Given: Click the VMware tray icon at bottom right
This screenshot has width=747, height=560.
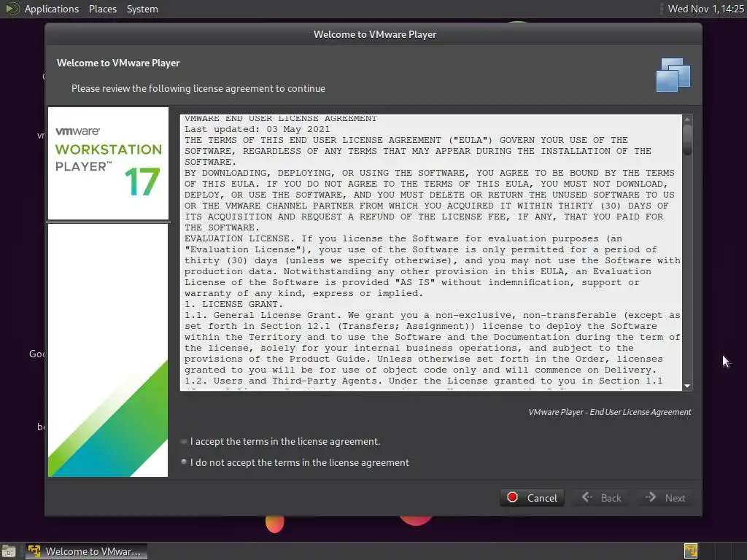Looking at the screenshot, I should pos(690,551).
